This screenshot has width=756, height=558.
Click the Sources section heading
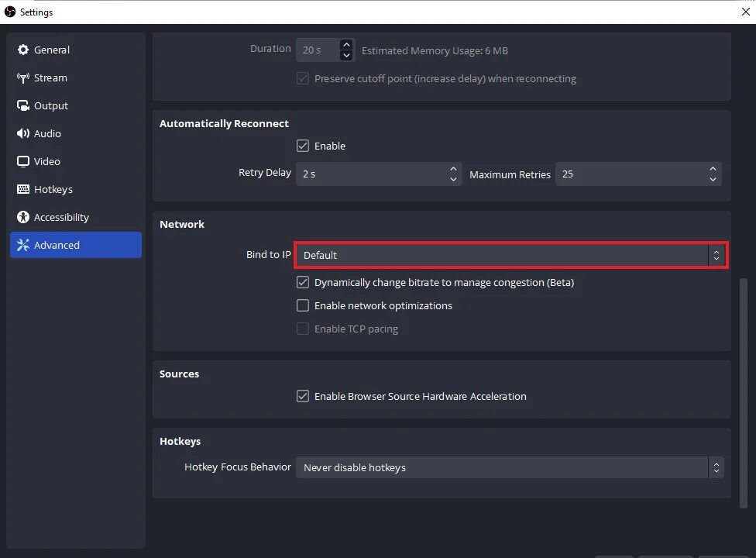tap(180, 374)
